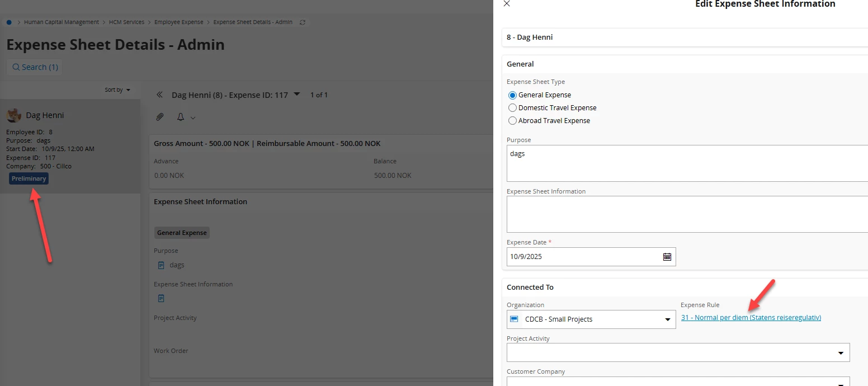Click into the Expense Sheet Information text box

pyautogui.click(x=687, y=214)
